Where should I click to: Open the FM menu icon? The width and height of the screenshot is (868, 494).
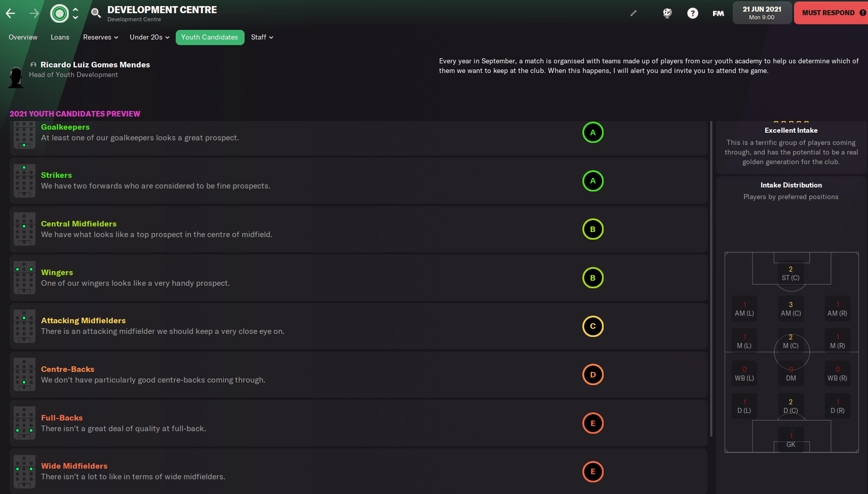click(x=718, y=13)
